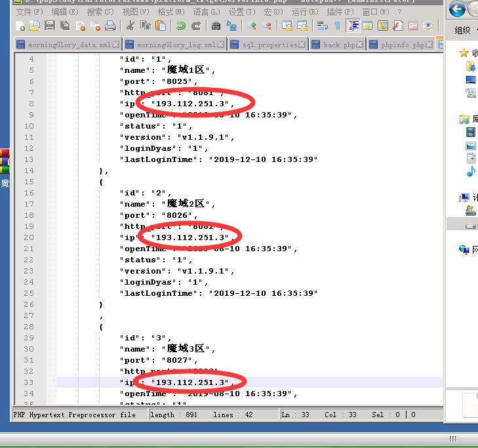Undo the last edit
The width and height of the screenshot is (478, 448).
(181, 26)
